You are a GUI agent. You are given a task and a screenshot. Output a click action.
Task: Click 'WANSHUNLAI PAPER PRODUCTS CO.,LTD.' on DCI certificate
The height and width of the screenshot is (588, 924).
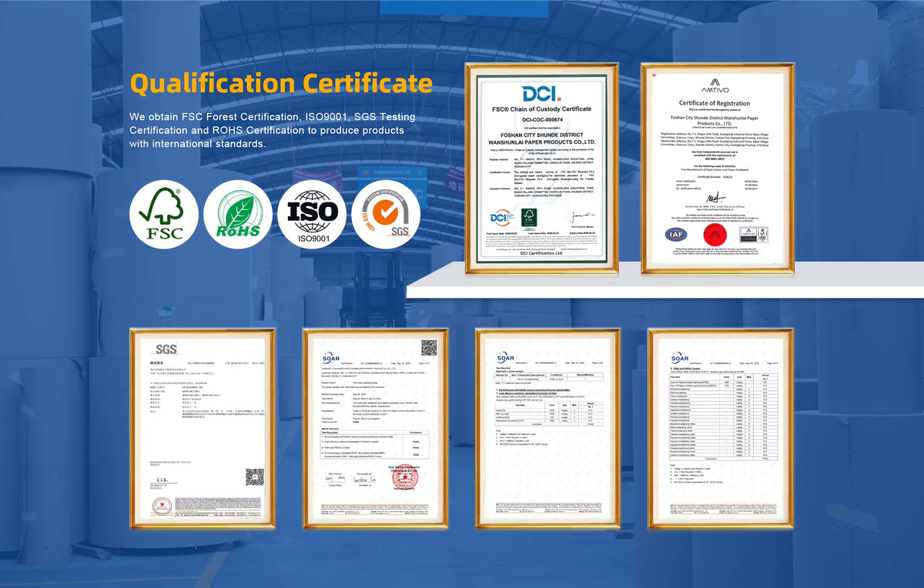click(543, 142)
